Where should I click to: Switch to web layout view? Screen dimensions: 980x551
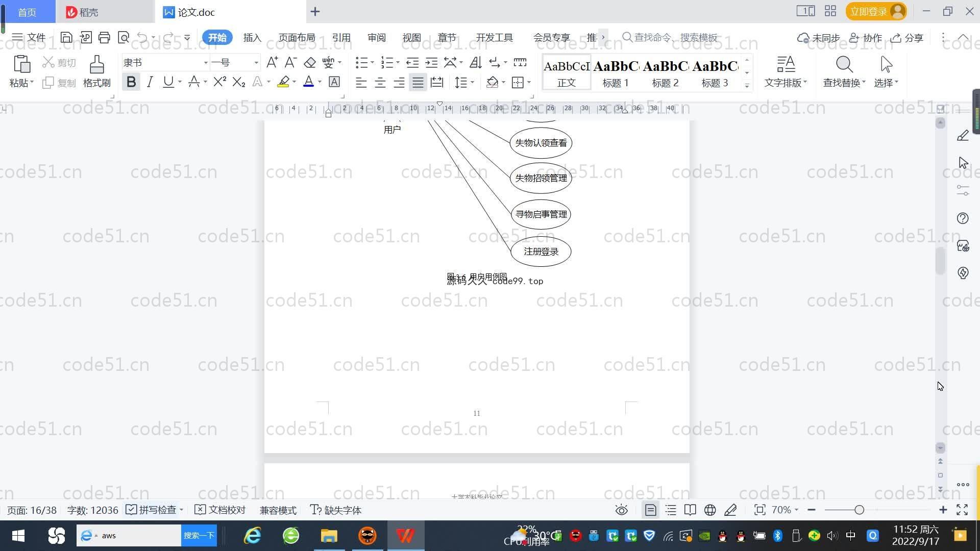click(x=710, y=510)
